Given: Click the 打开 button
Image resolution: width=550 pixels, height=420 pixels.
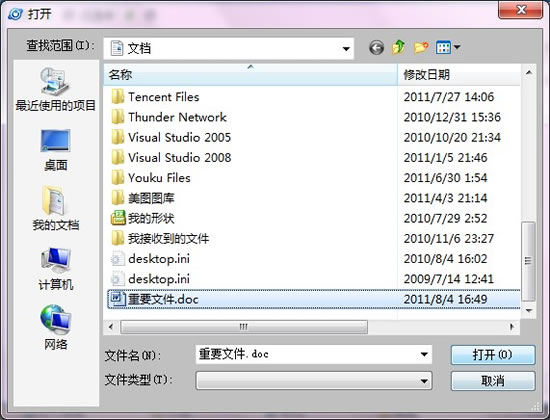Looking at the screenshot, I should [x=493, y=355].
